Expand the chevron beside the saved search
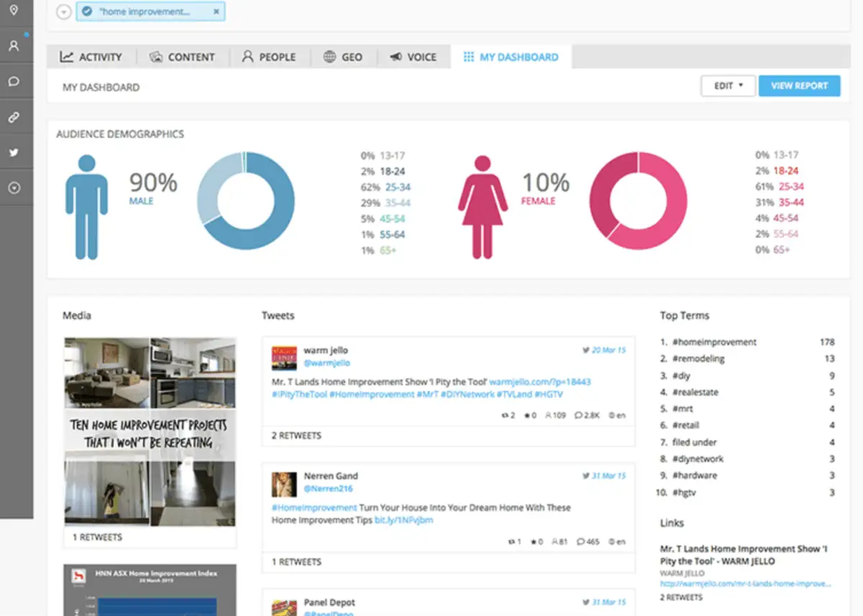The width and height of the screenshot is (863, 616). pyautogui.click(x=64, y=12)
